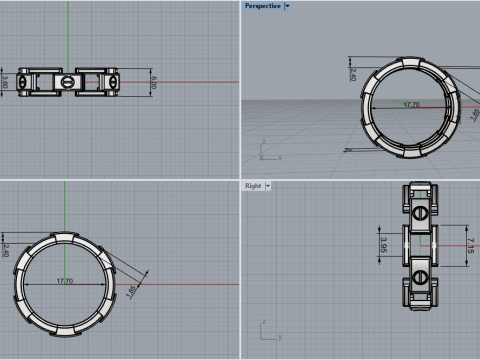
Task: Open the Right viewport dropdown arrow
Action: (x=268, y=186)
